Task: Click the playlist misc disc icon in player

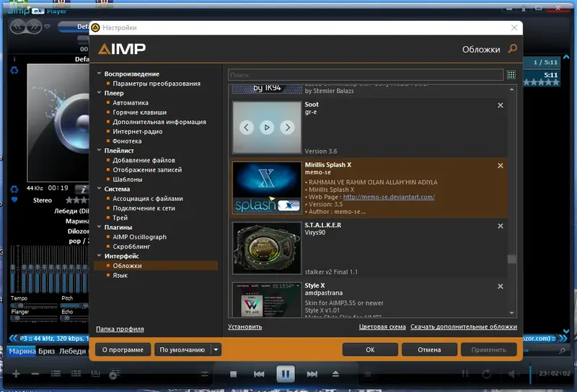Action: point(115,375)
